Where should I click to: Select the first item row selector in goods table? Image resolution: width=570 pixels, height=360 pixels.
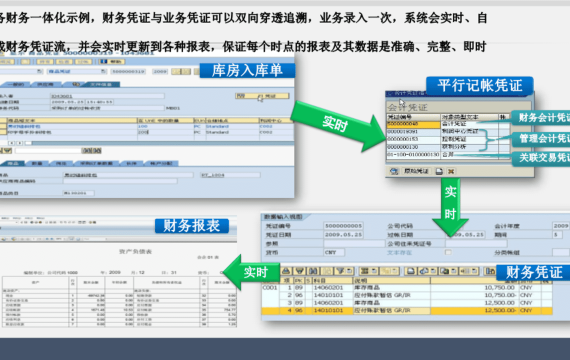(3, 126)
